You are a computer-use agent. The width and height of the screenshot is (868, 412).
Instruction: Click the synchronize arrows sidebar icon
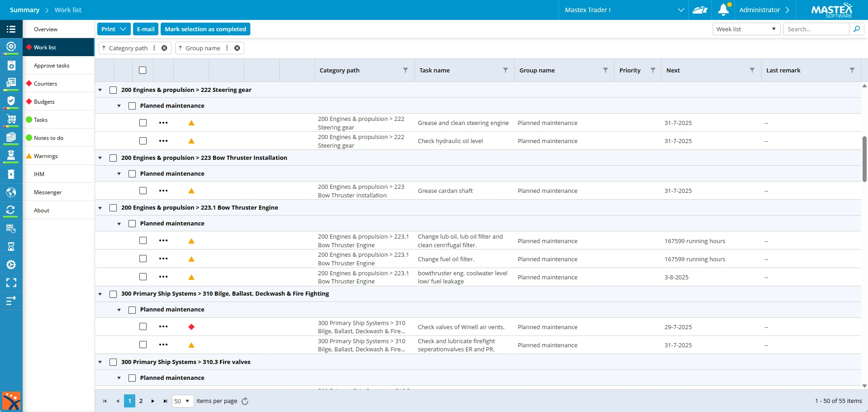pos(11,210)
